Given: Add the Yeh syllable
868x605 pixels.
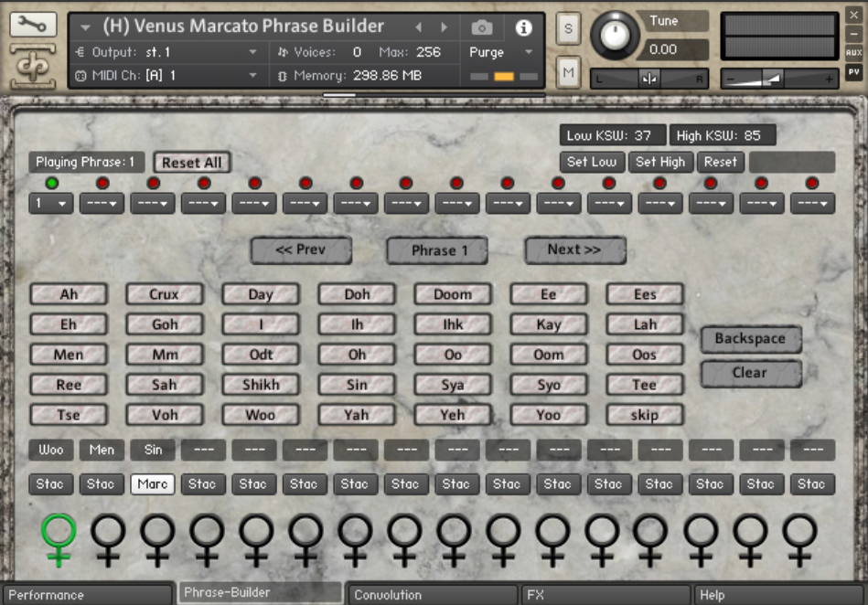Looking at the screenshot, I should pyautogui.click(x=453, y=415).
